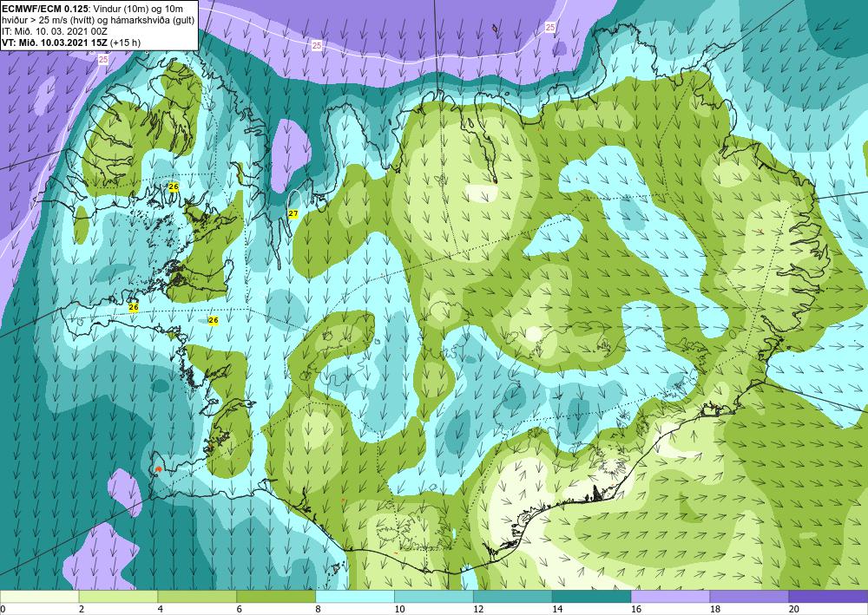This screenshot has width=868, height=615.
Task: Click the 14–16 m/s dark teal legend swatch
Action: point(591,597)
